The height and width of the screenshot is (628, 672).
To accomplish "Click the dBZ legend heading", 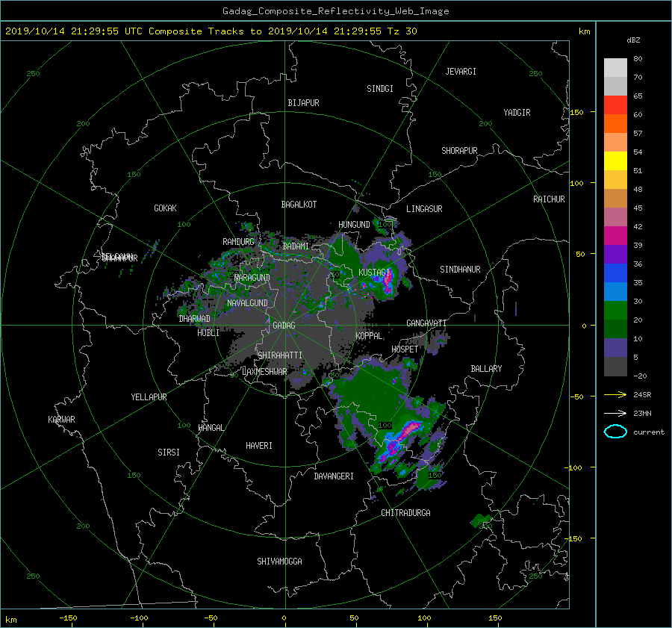I will [x=633, y=40].
